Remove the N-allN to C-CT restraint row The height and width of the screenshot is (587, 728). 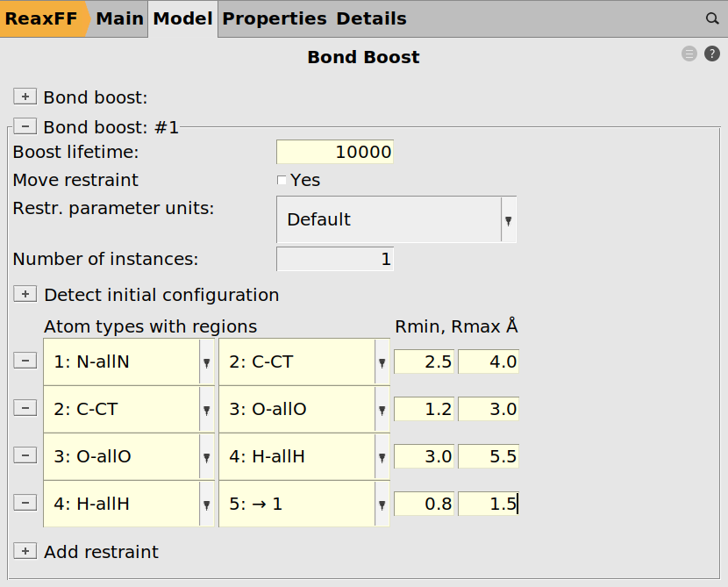coord(25,361)
